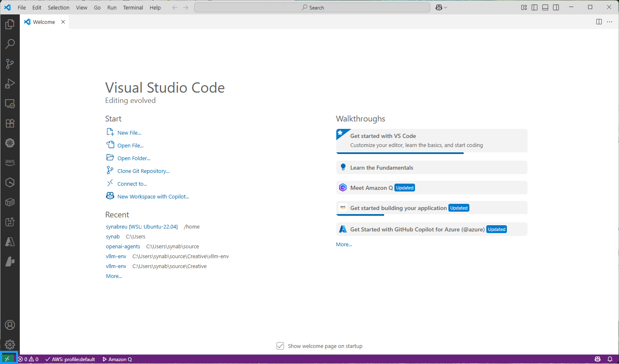Open errors and warnings count in status bar
The height and width of the screenshot is (364, 619).
click(x=28, y=359)
